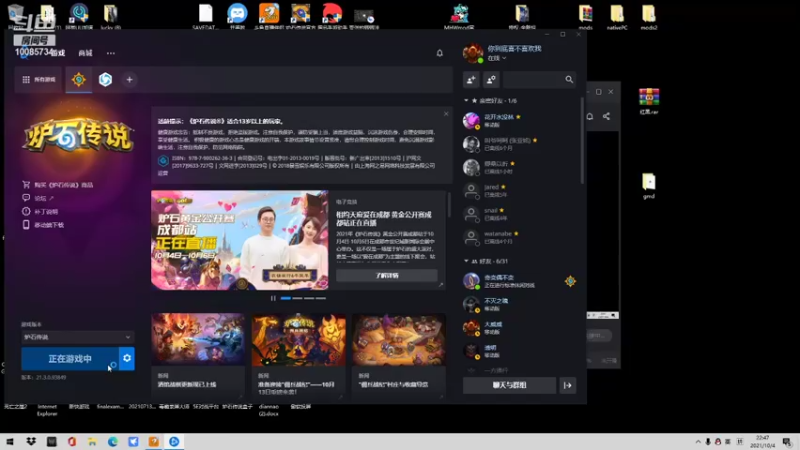
Task: Open the all games grid button
Action: point(39,80)
